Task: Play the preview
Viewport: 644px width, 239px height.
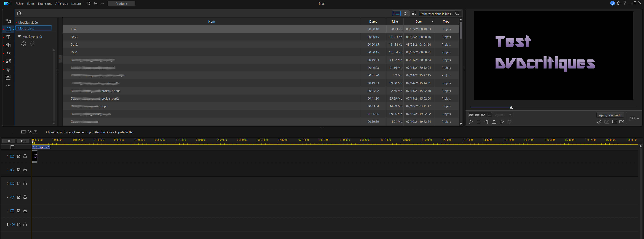Action: tap(470, 122)
